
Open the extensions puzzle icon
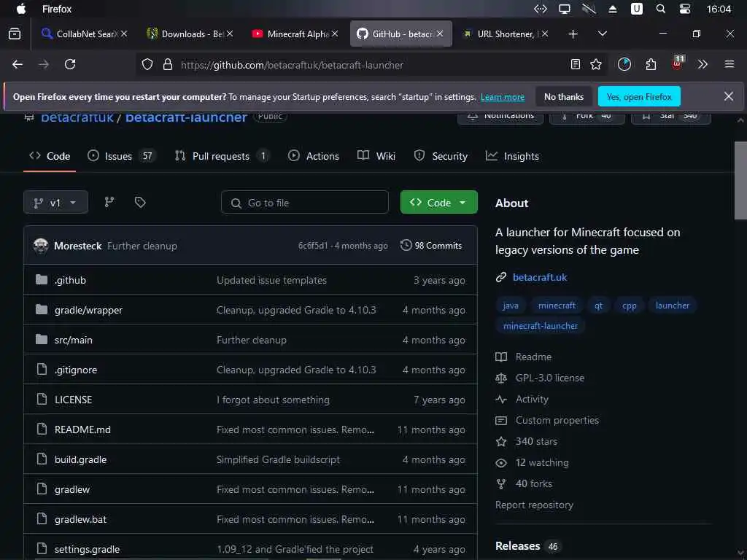click(x=651, y=64)
